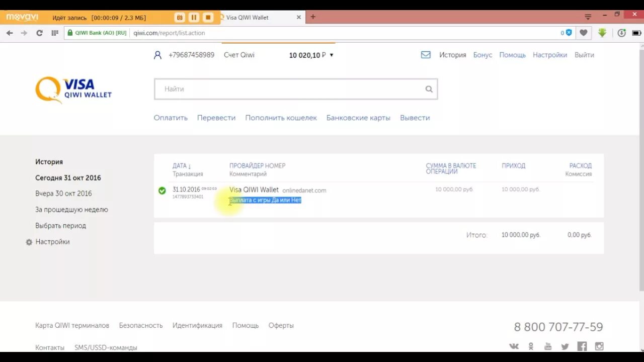Click the green lock security icon
The image size is (644, 362).
click(69, 33)
